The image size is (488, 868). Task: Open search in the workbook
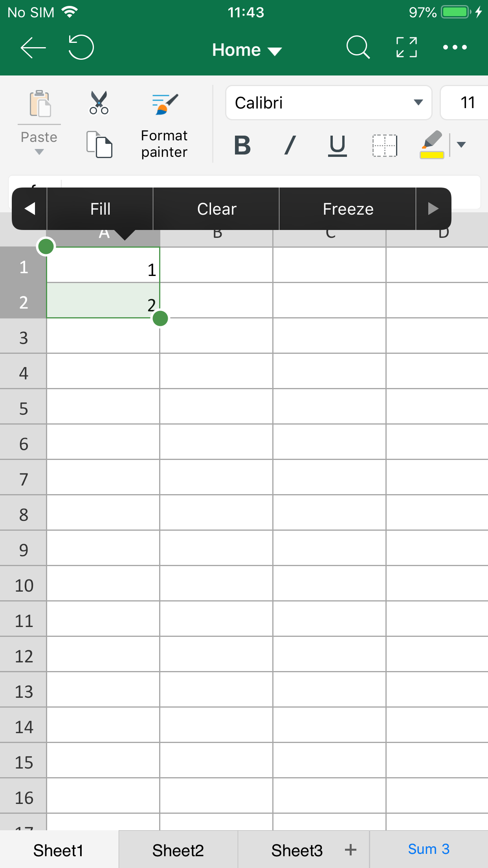(x=358, y=47)
